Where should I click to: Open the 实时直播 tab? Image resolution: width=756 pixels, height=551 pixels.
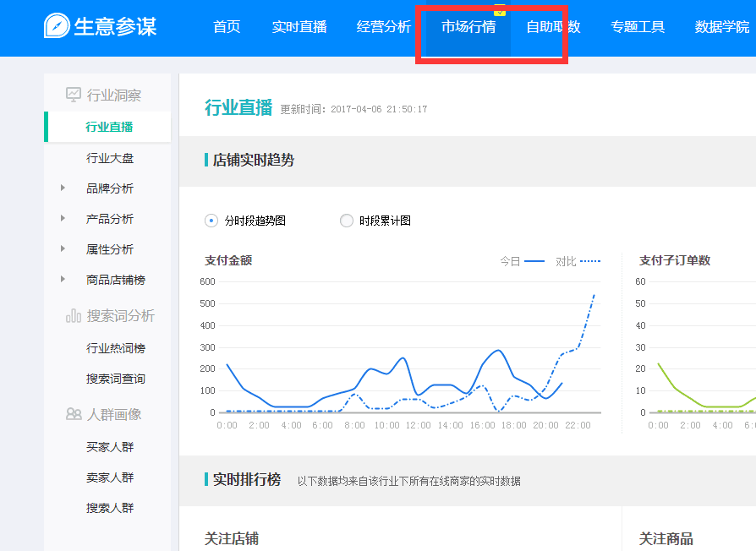coord(299,27)
